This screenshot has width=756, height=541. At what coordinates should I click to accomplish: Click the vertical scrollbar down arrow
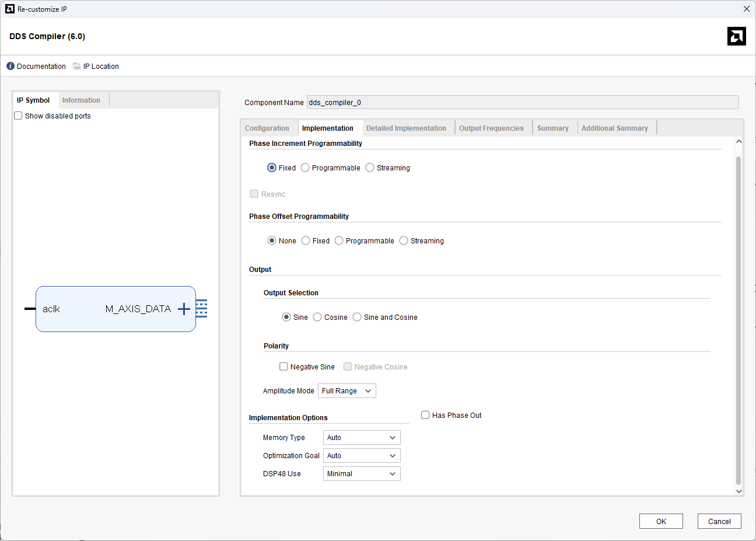738,491
